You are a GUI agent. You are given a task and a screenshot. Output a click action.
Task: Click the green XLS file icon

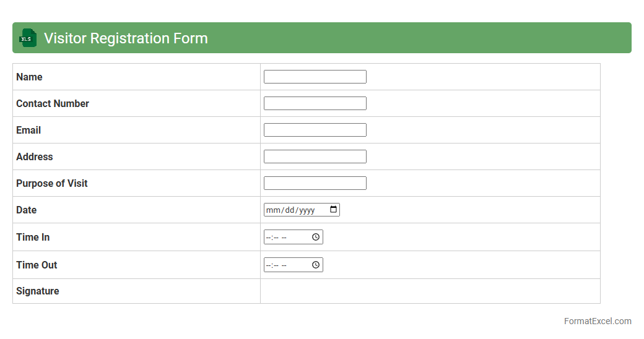point(28,38)
